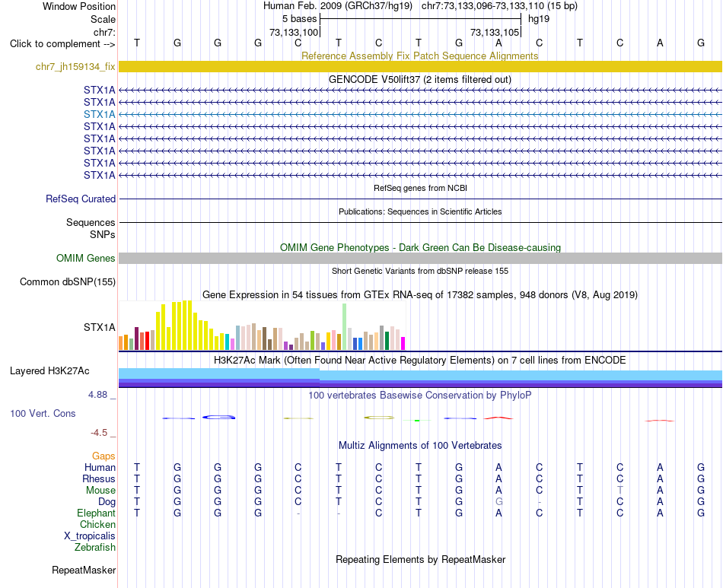This screenshot has width=723, height=588.
Task: Select the X_tropicalis species label
Action: pyautogui.click(x=90, y=536)
